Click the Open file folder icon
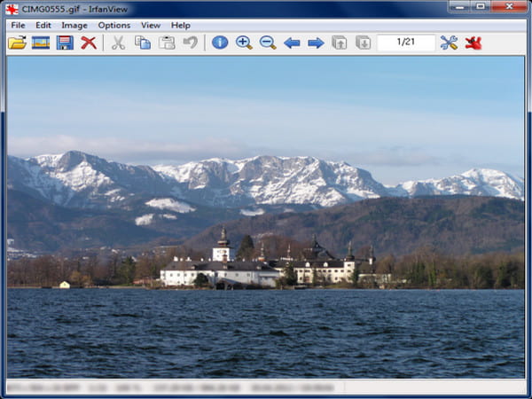The width and height of the screenshot is (532, 399). (x=17, y=43)
